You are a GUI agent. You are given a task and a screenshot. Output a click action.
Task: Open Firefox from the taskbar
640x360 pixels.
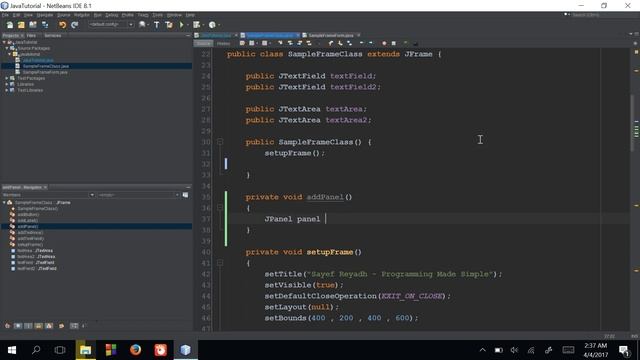(x=136, y=350)
